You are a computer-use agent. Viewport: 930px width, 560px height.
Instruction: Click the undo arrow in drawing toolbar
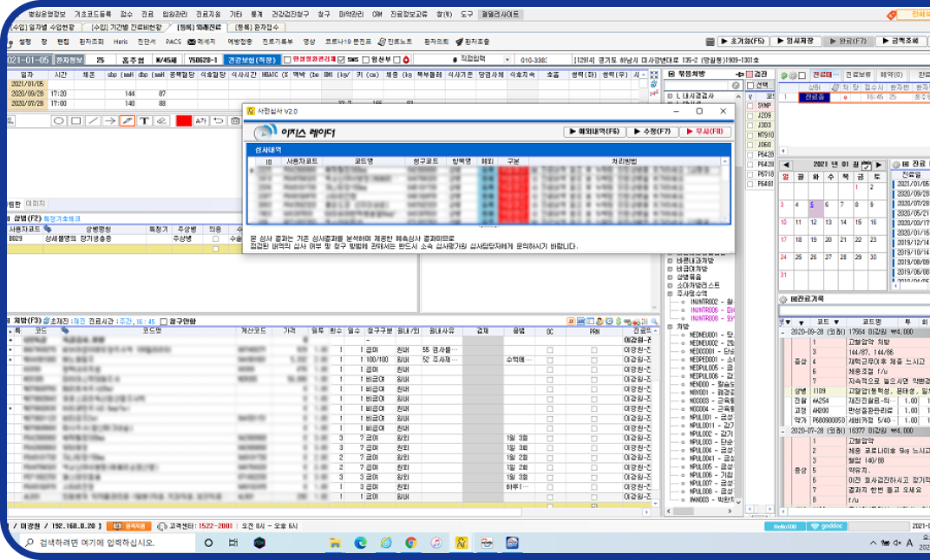click(x=219, y=121)
